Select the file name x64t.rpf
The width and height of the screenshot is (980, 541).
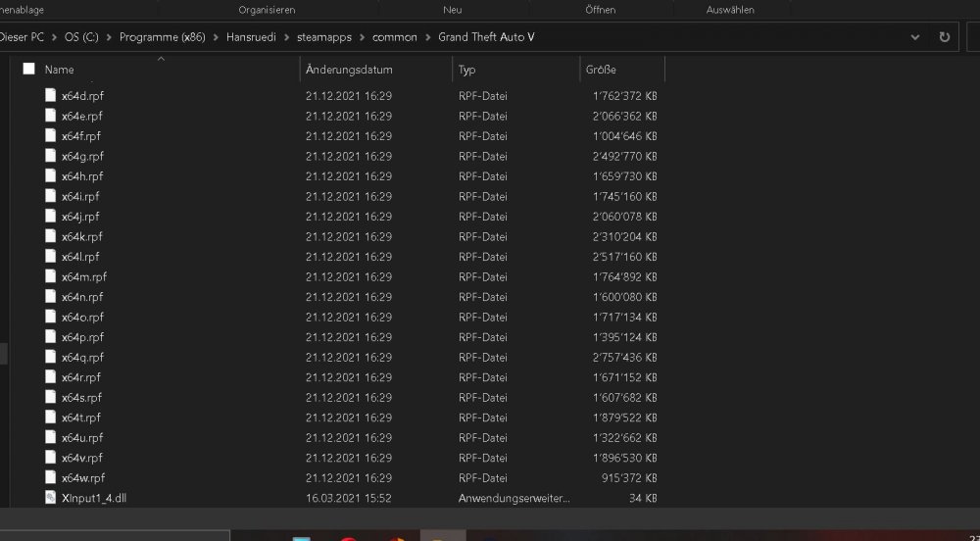[81, 418]
